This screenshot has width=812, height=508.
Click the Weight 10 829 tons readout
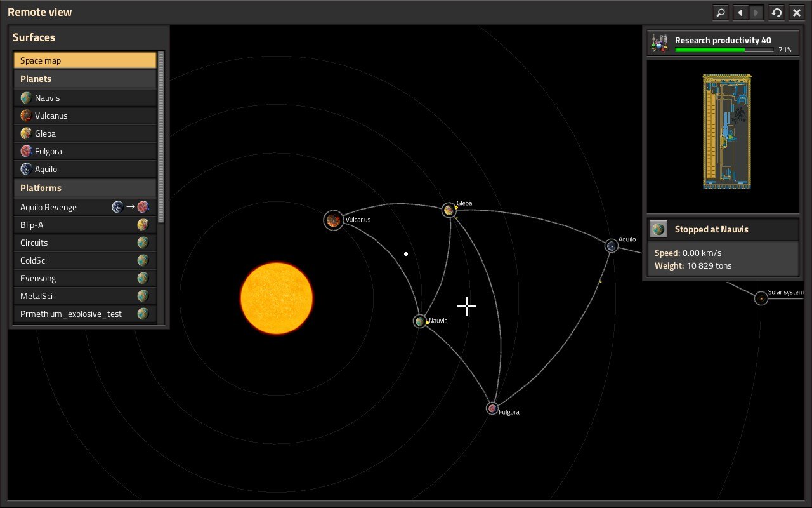pos(693,265)
